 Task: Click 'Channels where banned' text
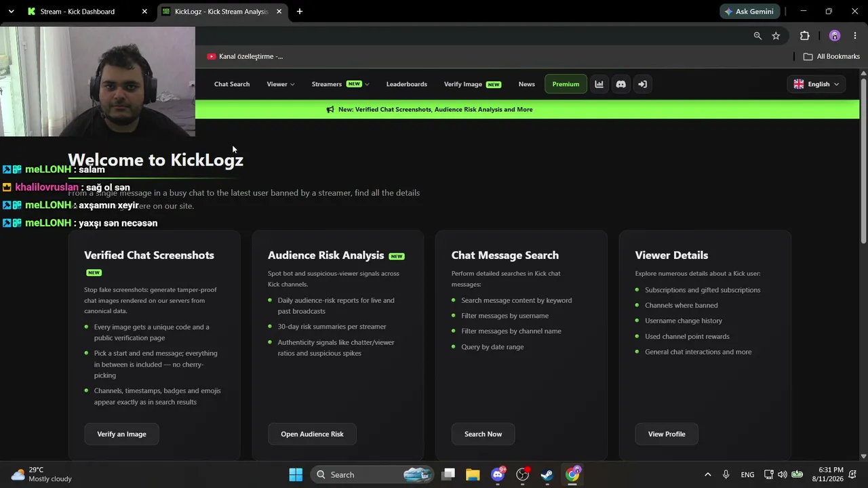(681, 306)
